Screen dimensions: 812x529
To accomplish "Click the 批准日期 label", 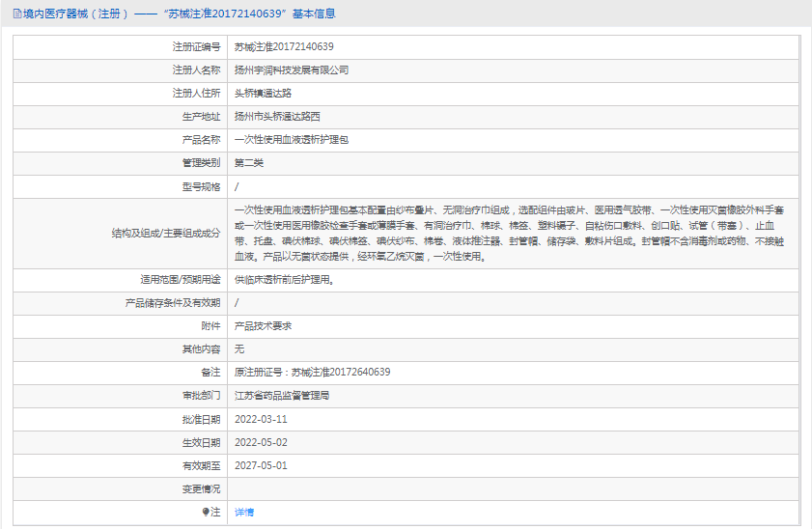I will point(201,419).
